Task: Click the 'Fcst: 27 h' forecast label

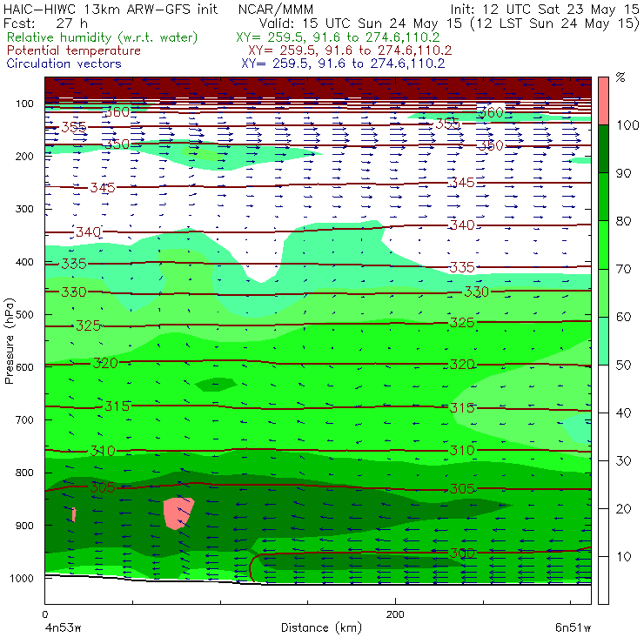Action: (x=45, y=23)
